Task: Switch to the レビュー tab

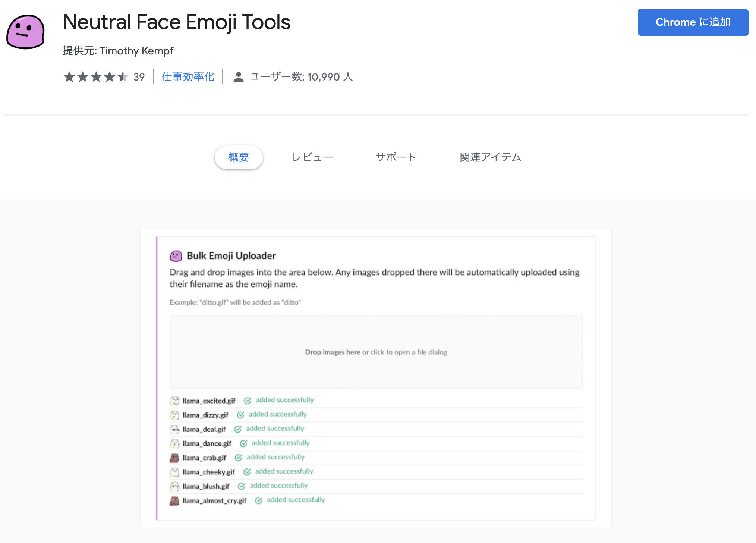Action: point(312,157)
